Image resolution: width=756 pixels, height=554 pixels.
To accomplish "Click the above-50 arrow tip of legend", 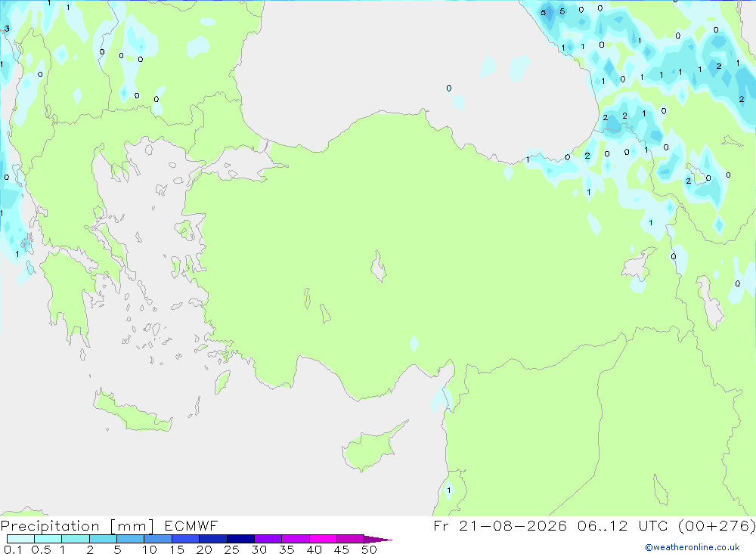I will point(378,540).
